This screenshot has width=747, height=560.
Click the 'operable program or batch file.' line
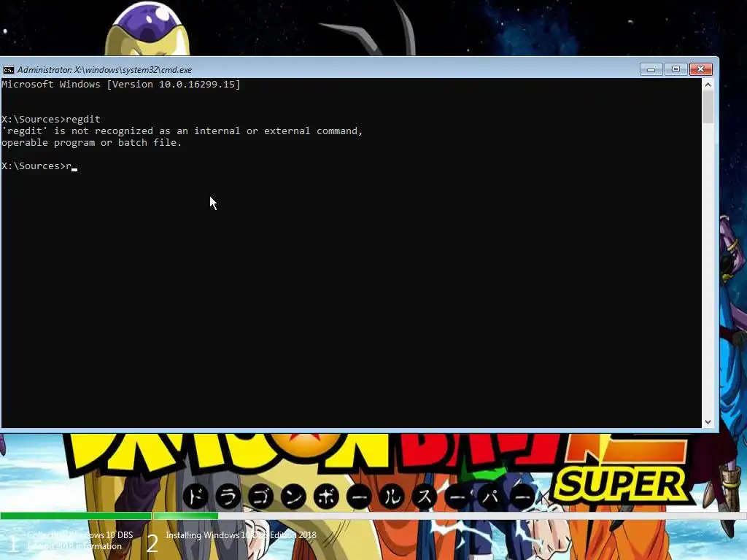[x=91, y=142]
